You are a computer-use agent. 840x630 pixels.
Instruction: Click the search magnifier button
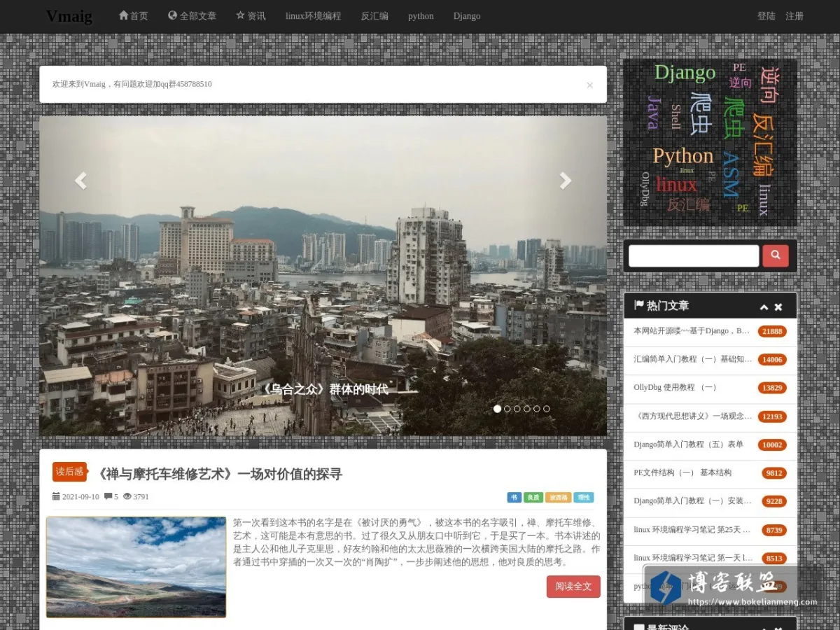pyautogui.click(x=776, y=255)
